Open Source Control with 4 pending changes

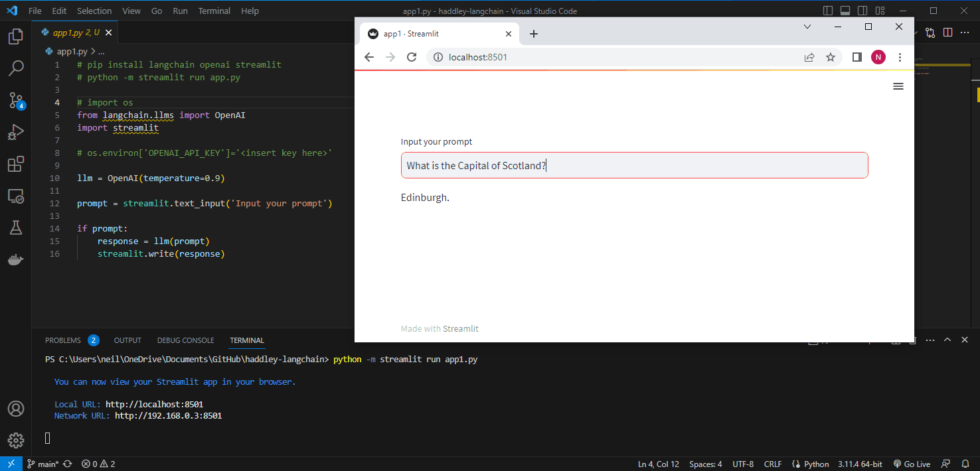pos(16,100)
